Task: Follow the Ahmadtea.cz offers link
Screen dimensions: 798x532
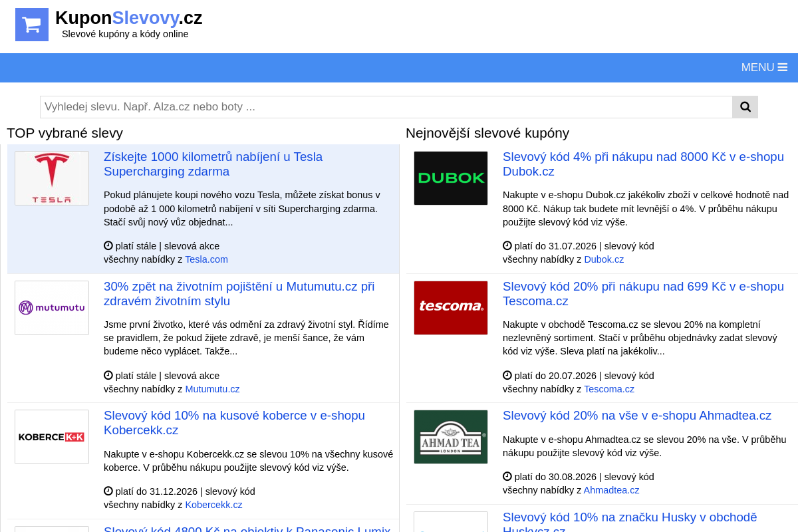Action: [612, 490]
